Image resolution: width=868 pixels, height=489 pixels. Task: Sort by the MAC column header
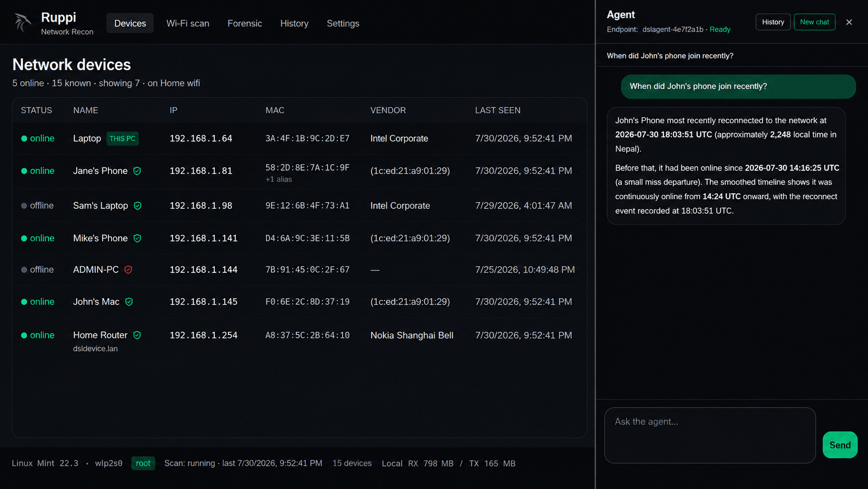click(275, 110)
